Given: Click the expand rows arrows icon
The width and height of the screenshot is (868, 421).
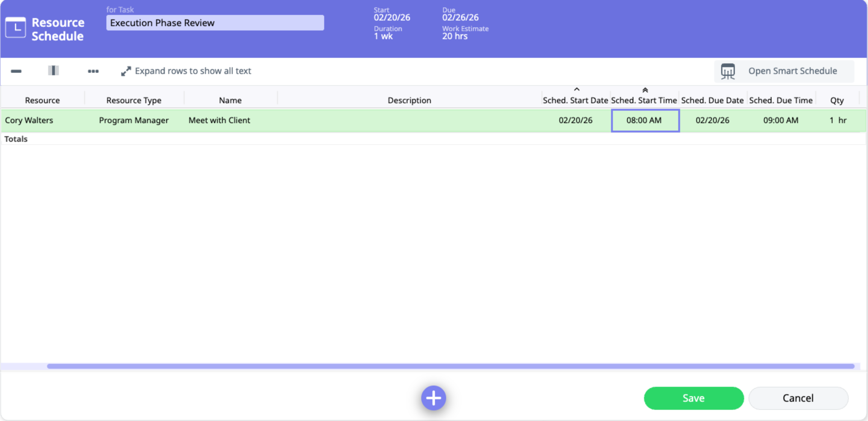Looking at the screenshot, I should coord(126,71).
